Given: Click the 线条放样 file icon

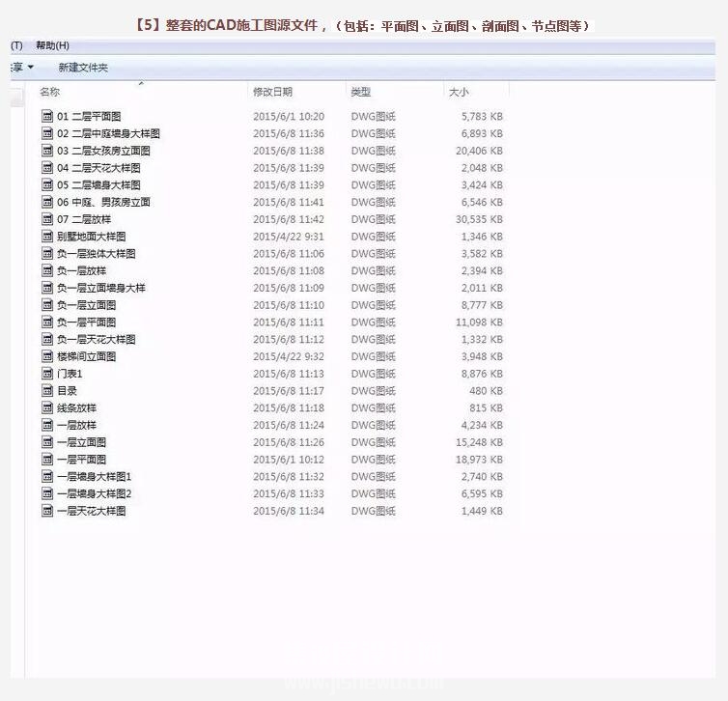Looking at the screenshot, I should [x=47, y=407].
